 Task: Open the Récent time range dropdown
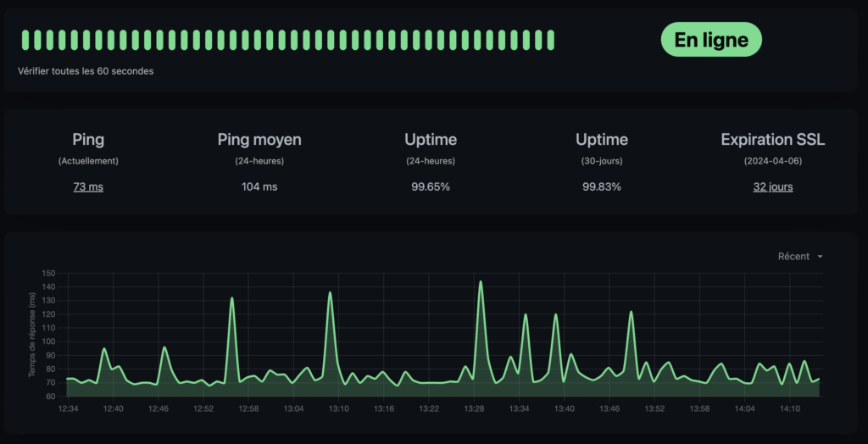(800, 257)
